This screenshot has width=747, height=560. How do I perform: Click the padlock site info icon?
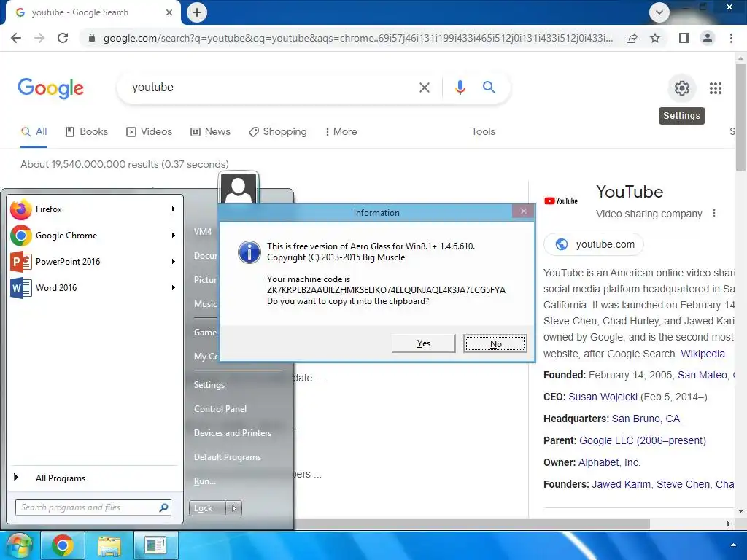[x=92, y=38]
